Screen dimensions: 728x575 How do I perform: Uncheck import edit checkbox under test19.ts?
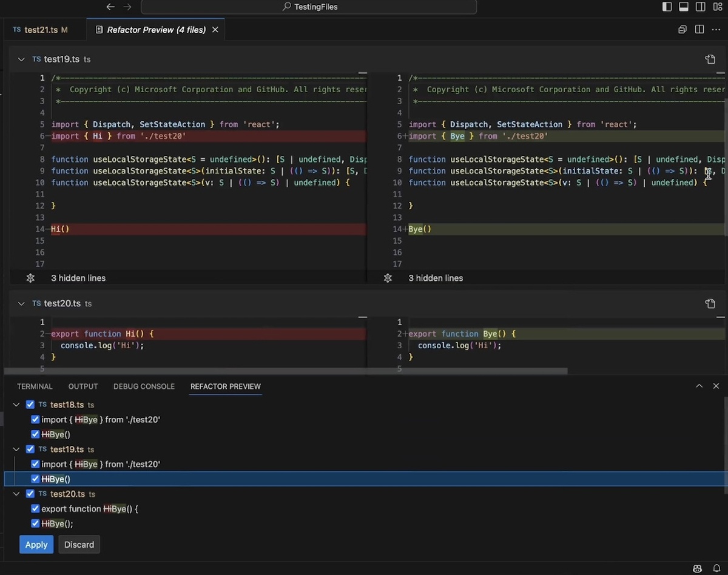(x=35, y=464)
